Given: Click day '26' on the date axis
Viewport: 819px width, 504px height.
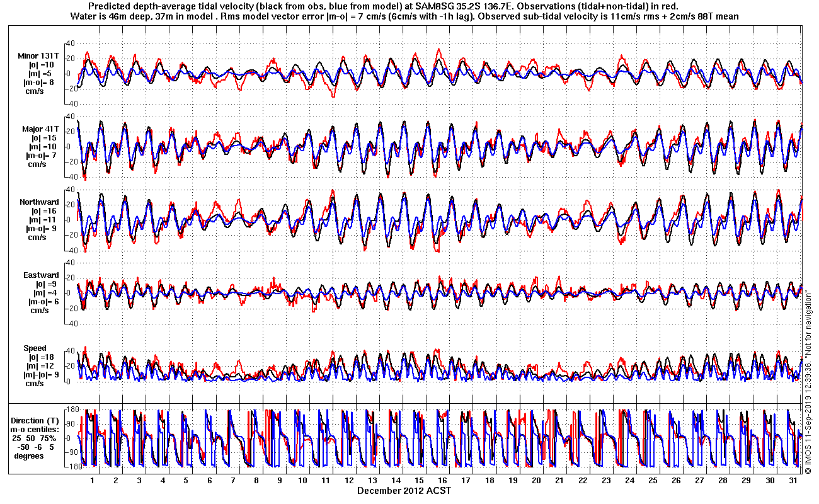Looking at the screenshot, I should (x=677, y=481).
